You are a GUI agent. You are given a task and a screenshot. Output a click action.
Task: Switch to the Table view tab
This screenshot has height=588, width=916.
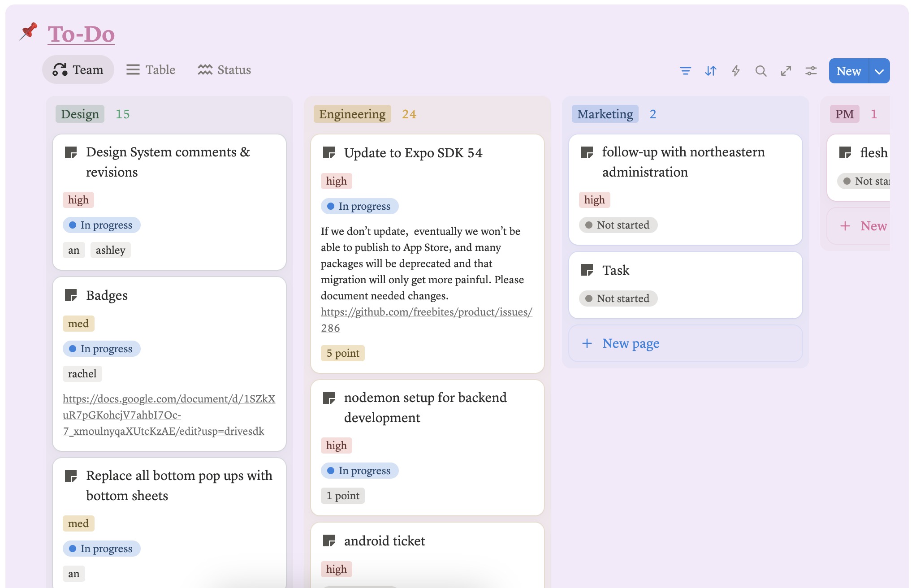[151, 70]
